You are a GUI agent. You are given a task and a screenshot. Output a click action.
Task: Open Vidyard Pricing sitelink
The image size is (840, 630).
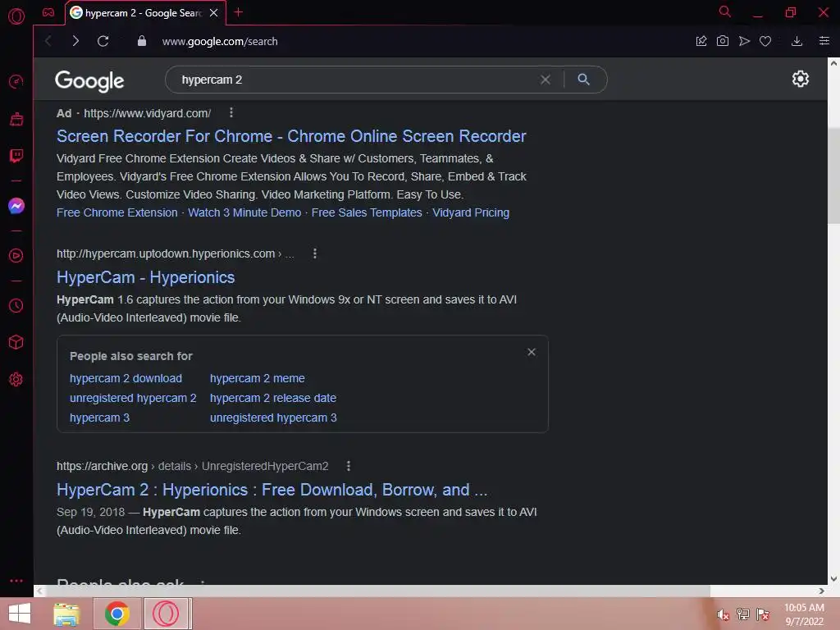pos(470,212)
